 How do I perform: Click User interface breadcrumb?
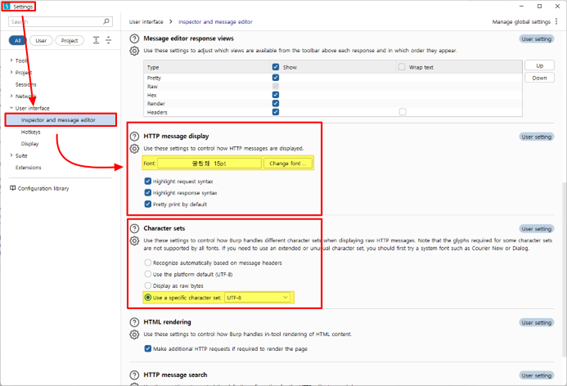146,22
